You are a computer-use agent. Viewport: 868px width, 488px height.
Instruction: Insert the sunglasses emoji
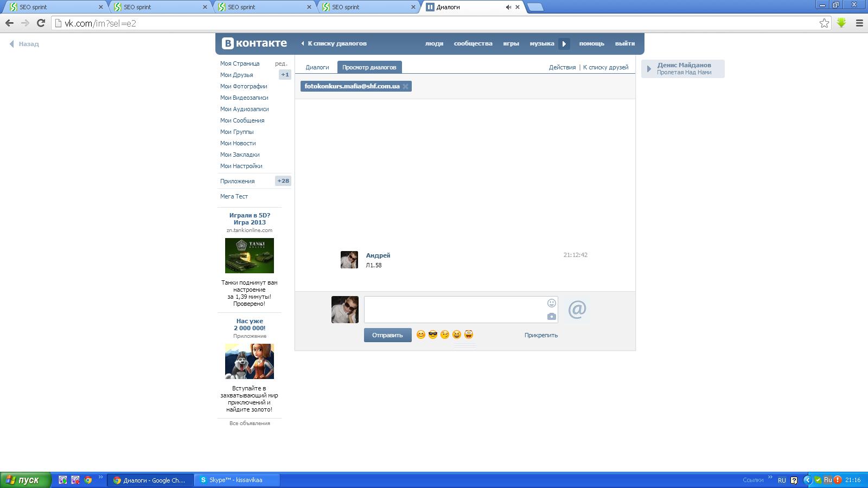433,335
